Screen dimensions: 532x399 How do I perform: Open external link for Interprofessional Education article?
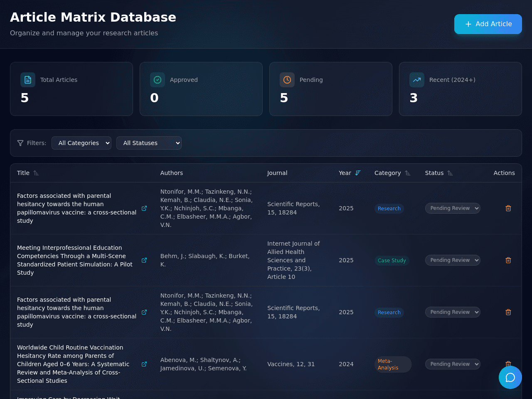coord(144,260)
